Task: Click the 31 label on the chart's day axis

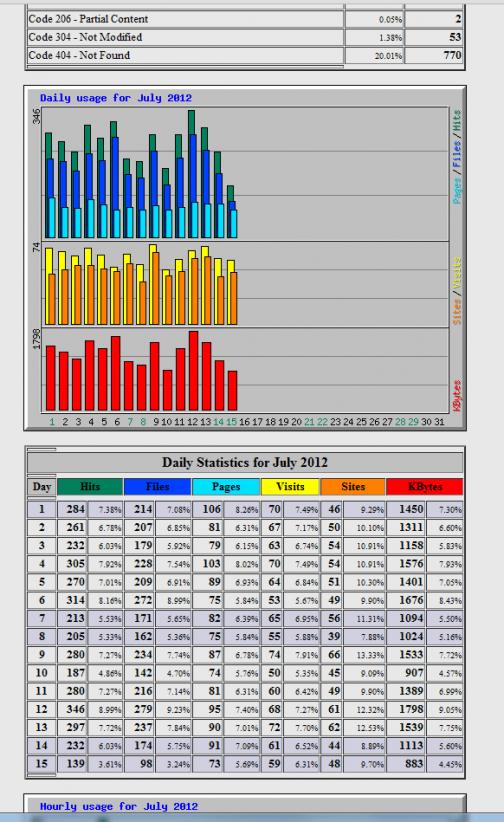Action: pos(439,421)
